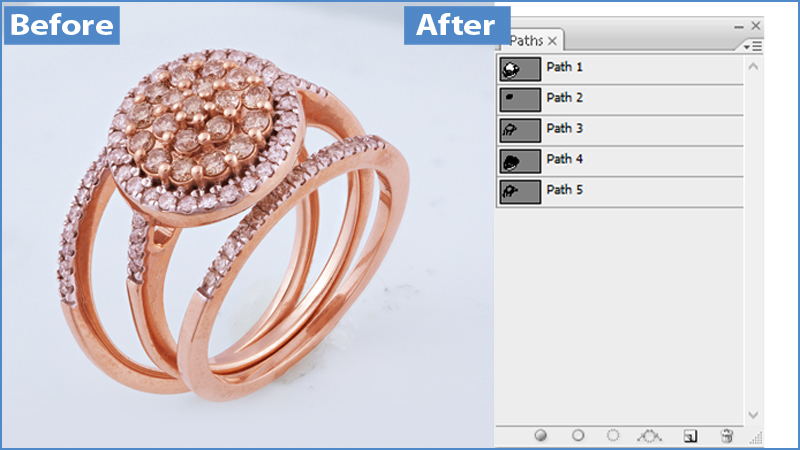Close the Paths tab with its X
Screen dimensions: 800x450
pos(552,40)
